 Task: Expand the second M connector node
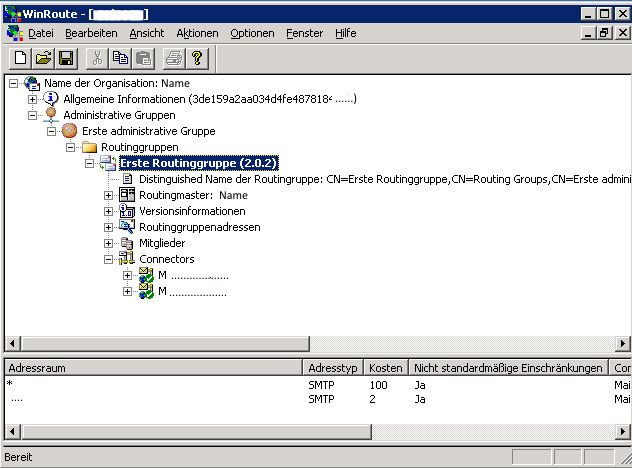pos(127,291)
